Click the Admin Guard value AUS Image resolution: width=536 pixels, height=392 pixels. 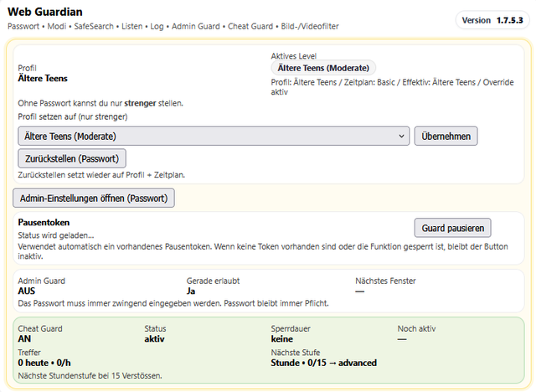point(26,291)
